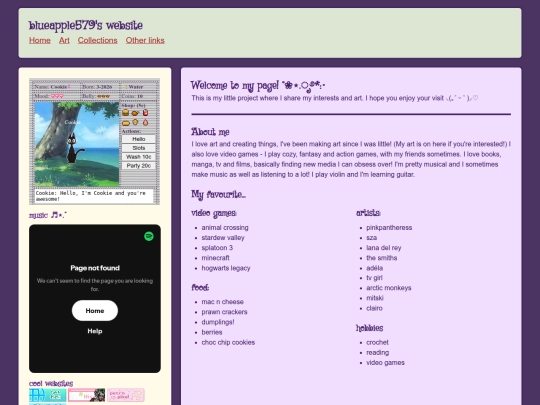Click 'hogwarts legacy' list item

click(226, 268)
